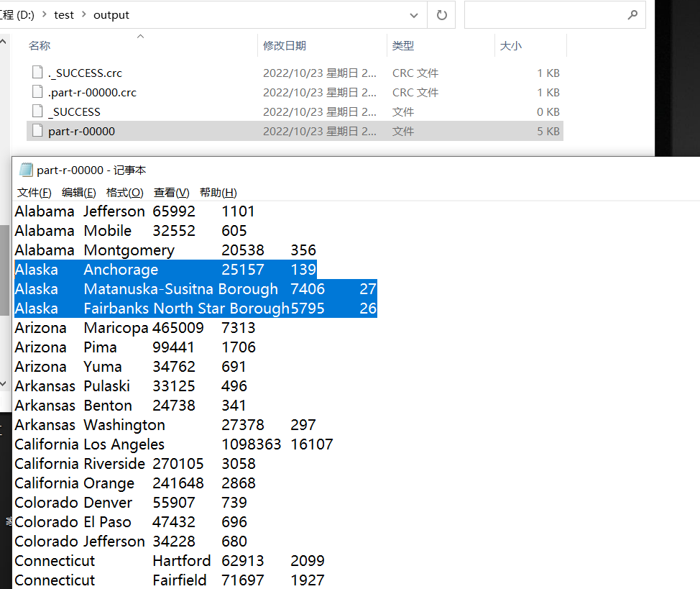The height and width of the screenshot is (589, 700).
Task: Click the word Orange in Notepad
Action: (x=109, y=483)
